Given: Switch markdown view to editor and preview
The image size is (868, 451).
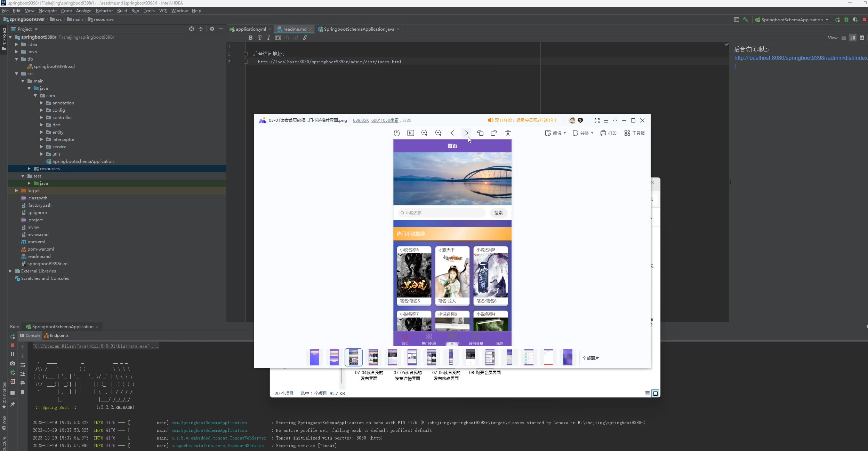Looking at the screenshot, I should (x=853, y=38).
